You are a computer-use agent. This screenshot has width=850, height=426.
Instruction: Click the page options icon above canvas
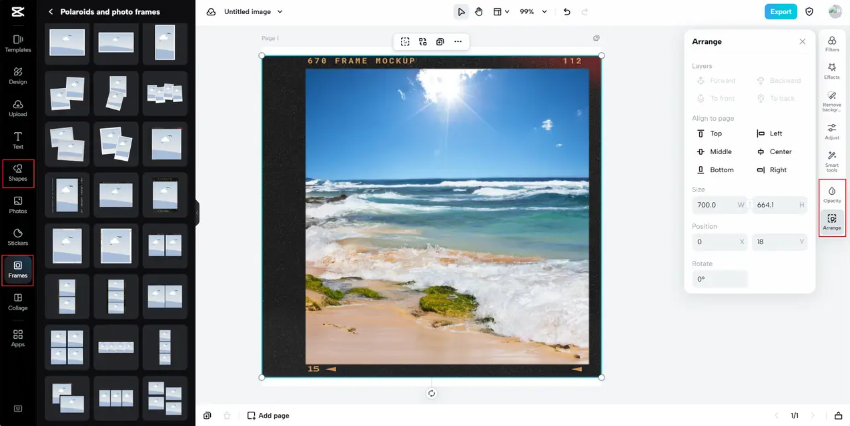click(x=596, y=38)
